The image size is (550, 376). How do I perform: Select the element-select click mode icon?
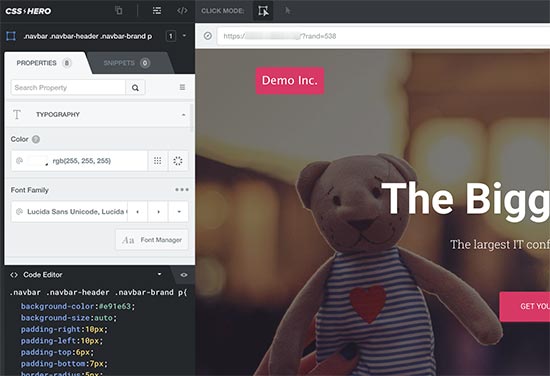[x=263, y=11]
